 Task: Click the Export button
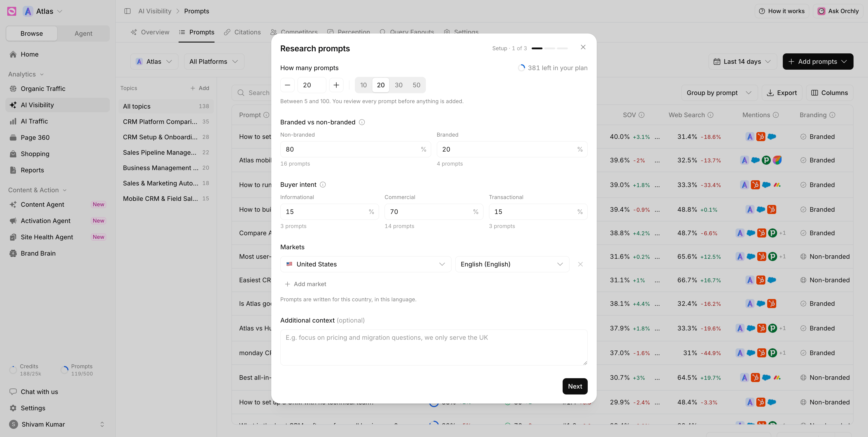coord(782,93)
